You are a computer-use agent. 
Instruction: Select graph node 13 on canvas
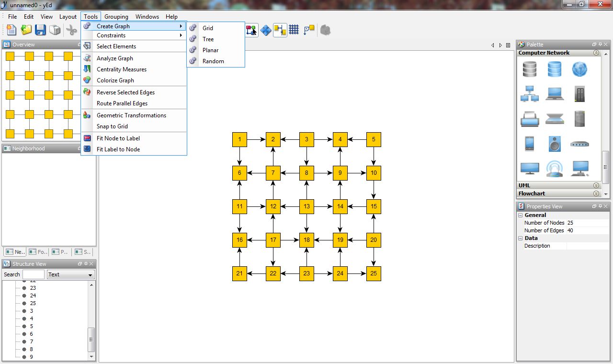pos(306,206)
